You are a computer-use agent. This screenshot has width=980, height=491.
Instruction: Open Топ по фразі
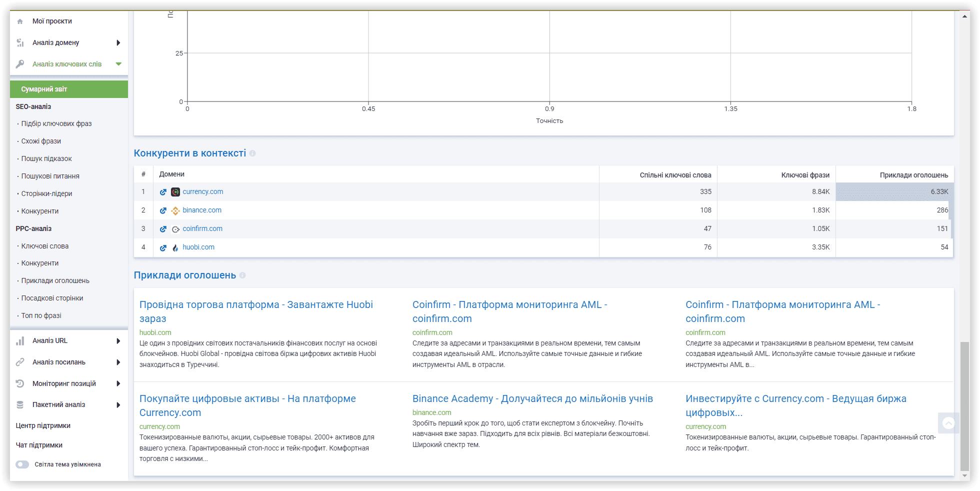pos(41,315)
